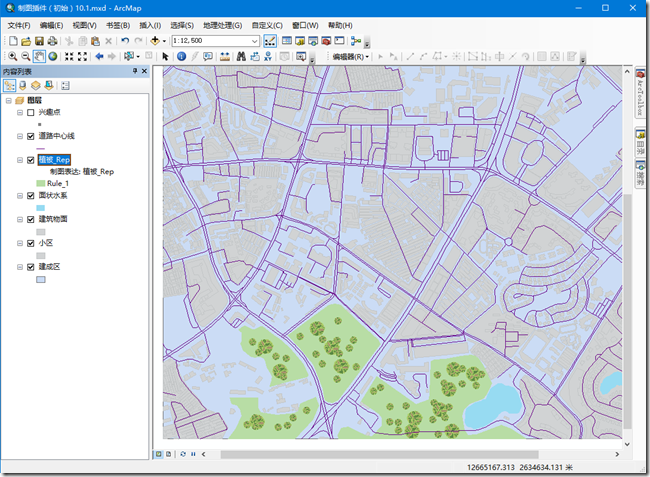Collapse the 面状水系 layer node
The width and height of the screenshot is (650, 477).
(x=19, y=196)
